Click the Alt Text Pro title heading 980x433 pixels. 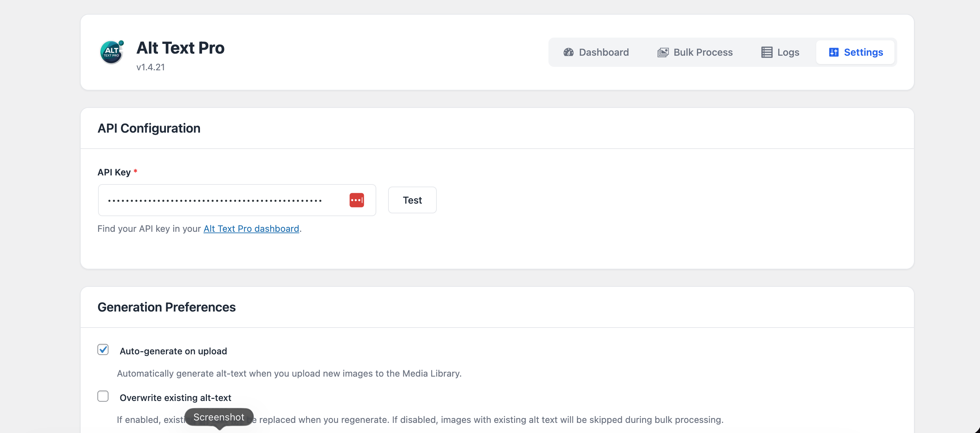click(x=180, y=48)
